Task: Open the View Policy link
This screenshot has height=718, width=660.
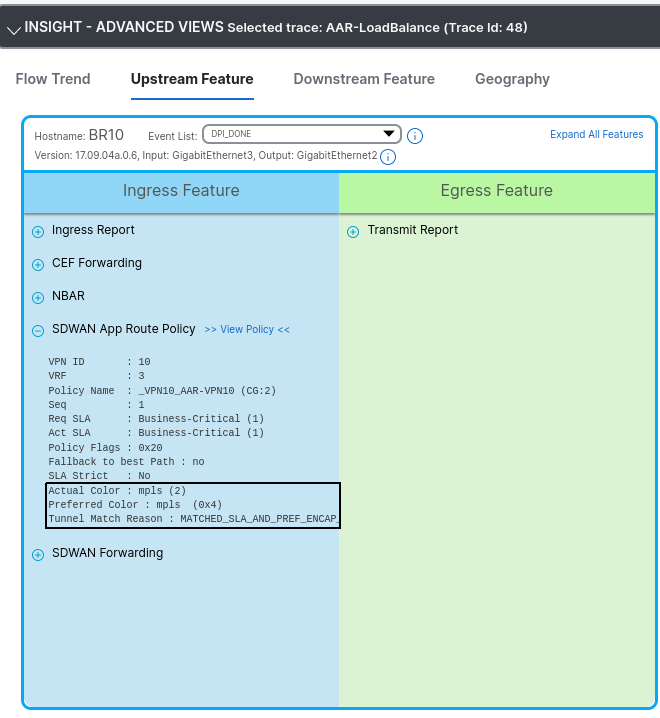Action: click(247, 329)
